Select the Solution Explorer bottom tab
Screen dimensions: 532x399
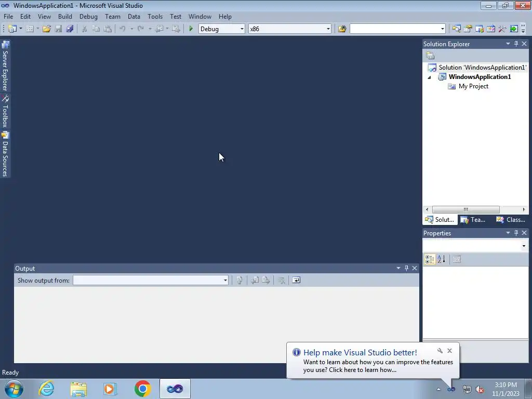click(x=440, y=220)
